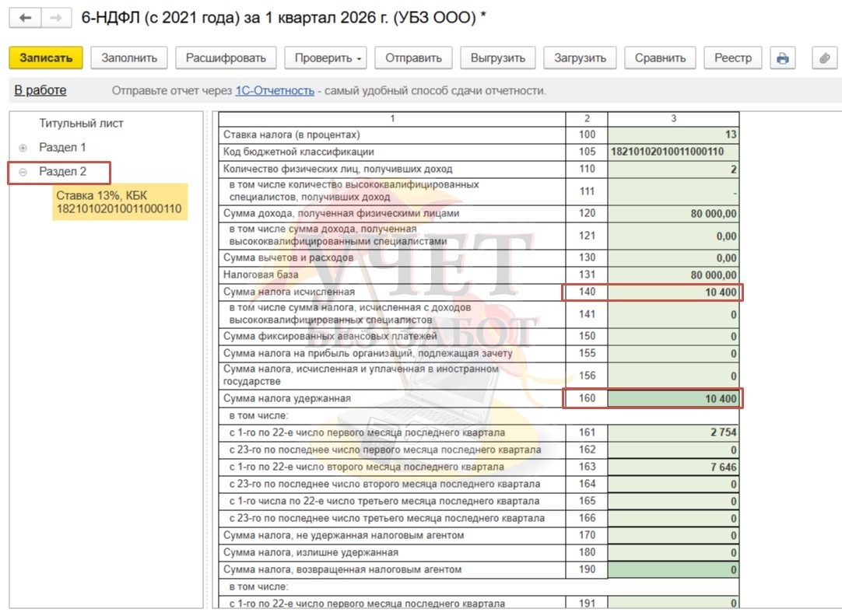The image size is (842, 616).
Task: Click the Расшифровать button
Action: [226, 58]
